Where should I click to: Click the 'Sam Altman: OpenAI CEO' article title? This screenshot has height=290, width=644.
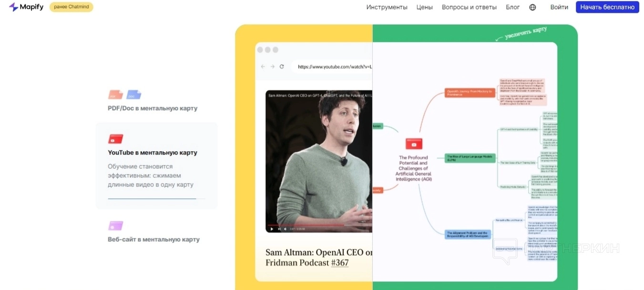[x=319, y=257]
